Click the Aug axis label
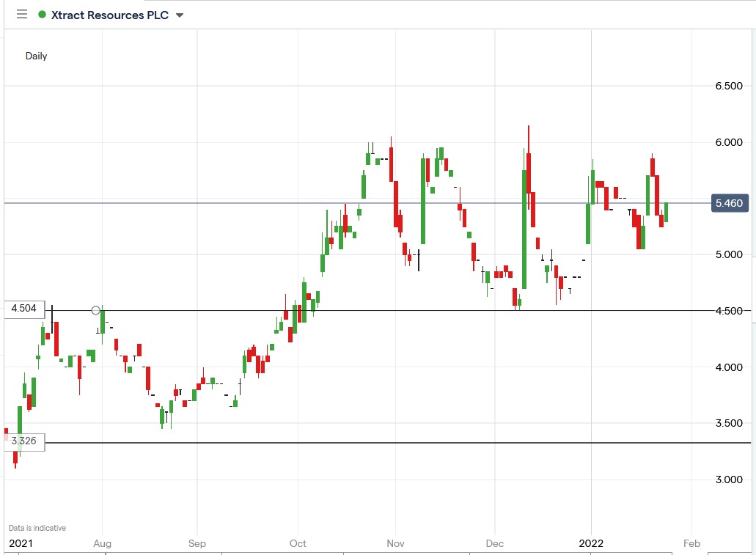This screenshot has width=756, height=555. tap(102, 543)
